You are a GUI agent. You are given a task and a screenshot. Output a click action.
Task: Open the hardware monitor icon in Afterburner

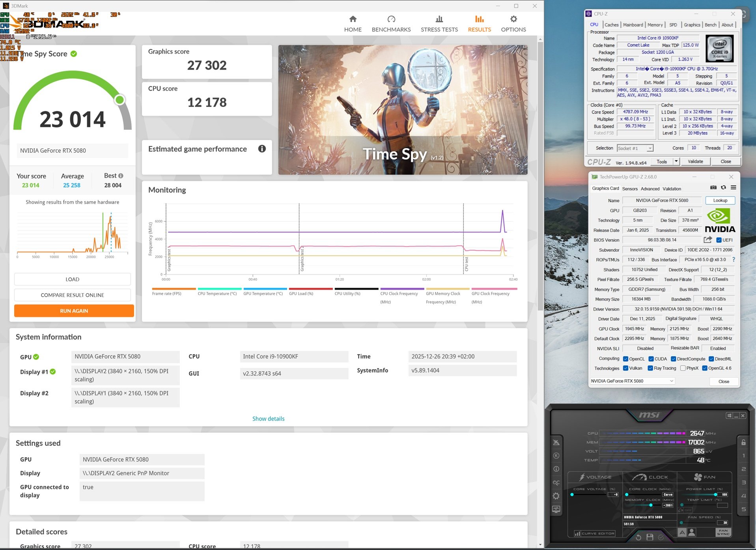click(x=556, y=509)
